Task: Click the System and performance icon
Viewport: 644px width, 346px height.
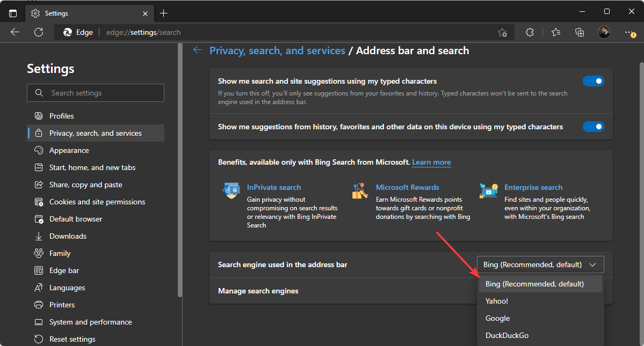Action: pos(39,322)
